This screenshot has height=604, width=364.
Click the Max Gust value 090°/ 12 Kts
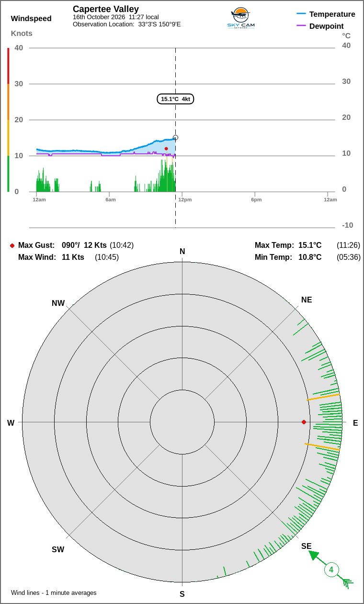click(84, 245)
